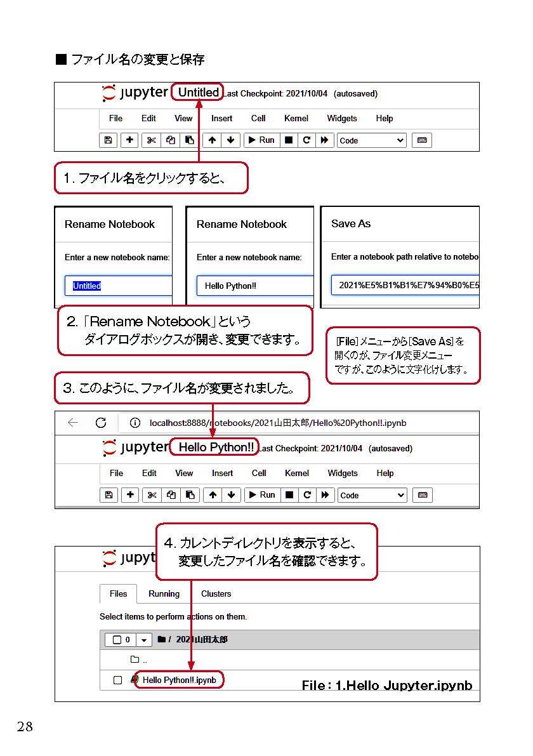
Task: Click the browser reload icon beside the localhost address
Action: (x=100, y=423)
